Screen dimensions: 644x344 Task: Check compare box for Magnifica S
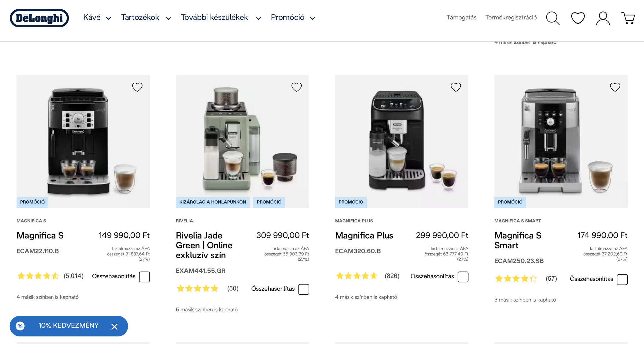click(x=145, y=277)
